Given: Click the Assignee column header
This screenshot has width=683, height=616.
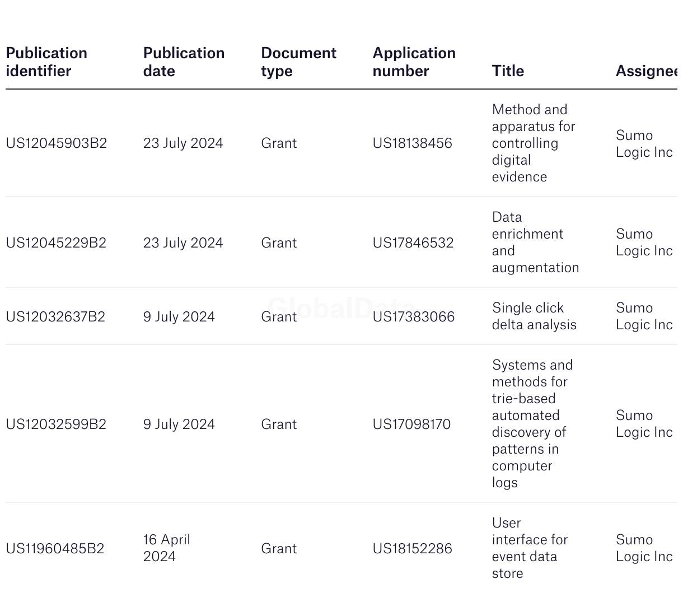Looking at the screenshot, I should 646,71.
